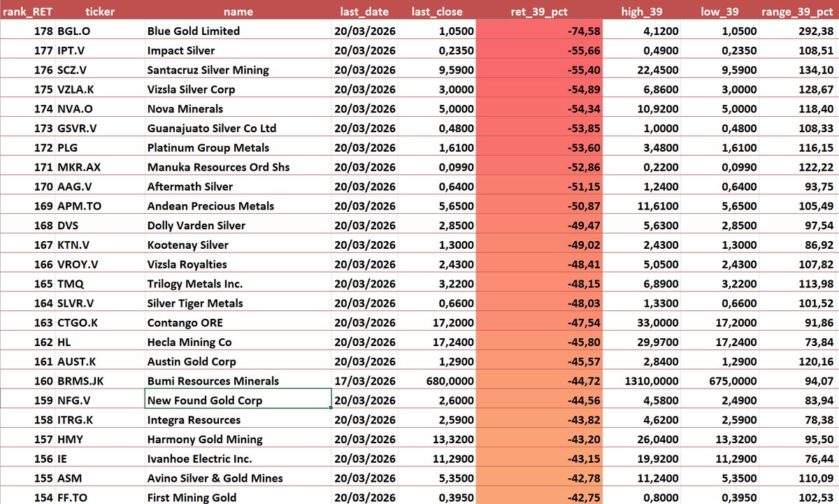Click the New Found Gold Corp cell
Image resolution: width=839 pixels, height=504 pixels.
coord(238,401)
